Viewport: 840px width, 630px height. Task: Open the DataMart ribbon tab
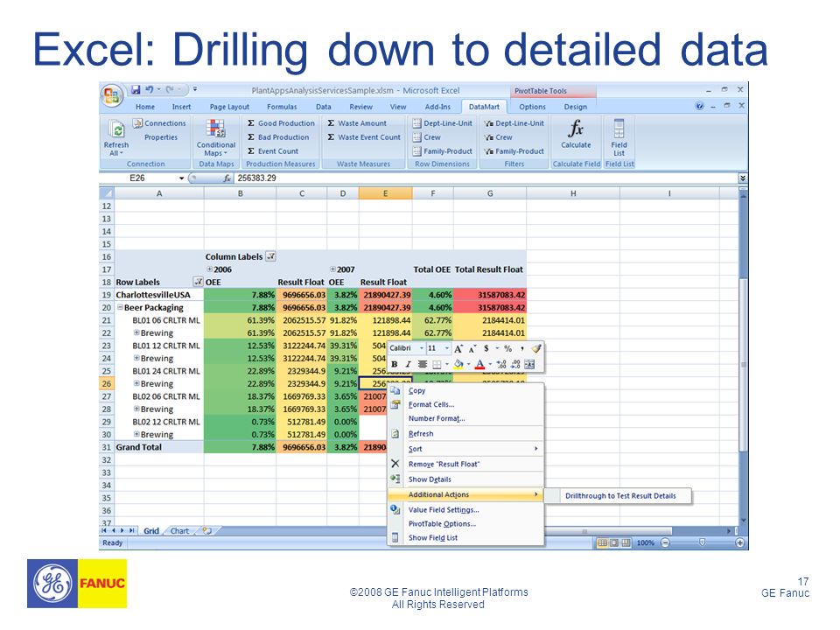point(484,107)
